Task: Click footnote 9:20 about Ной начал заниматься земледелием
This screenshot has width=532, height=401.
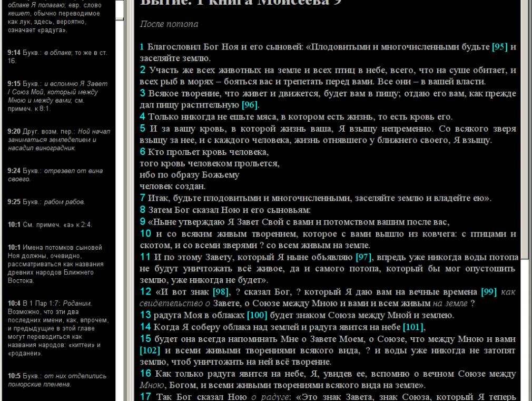Action: (58, 140)
